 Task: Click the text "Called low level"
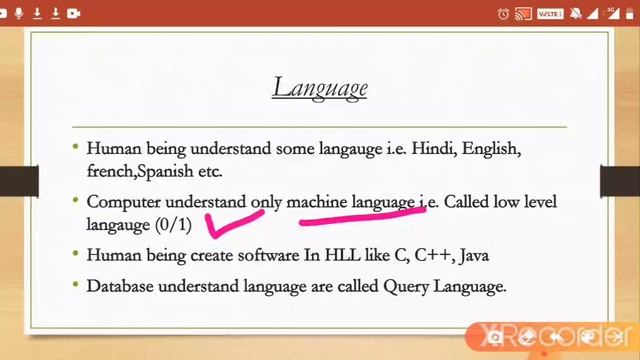500,202
